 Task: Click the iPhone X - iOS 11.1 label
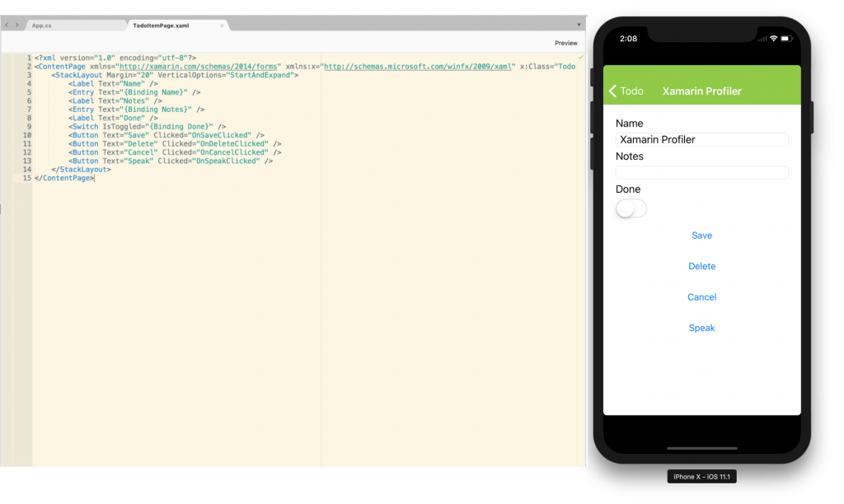[x=702, y=477]
